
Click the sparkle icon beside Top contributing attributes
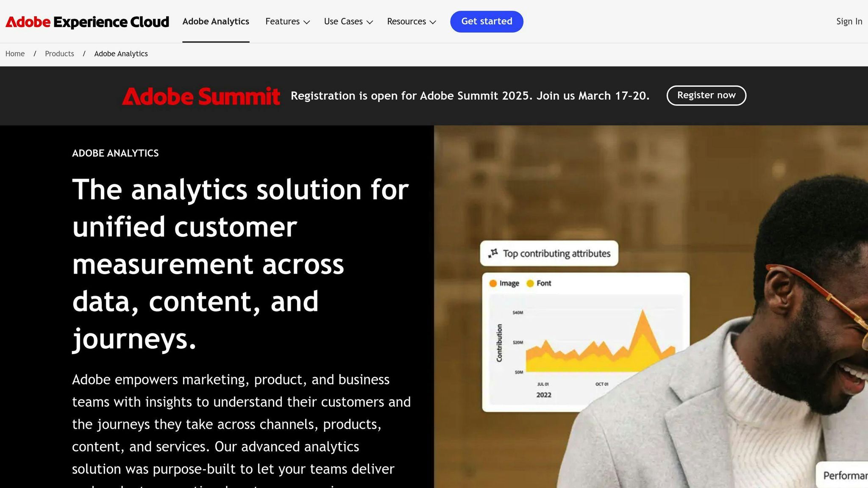pyautogui.click(x=493, y=253)
